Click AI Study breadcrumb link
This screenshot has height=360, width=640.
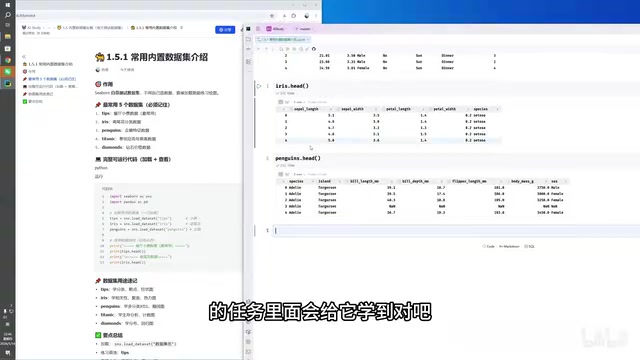(x=31, y=28)
